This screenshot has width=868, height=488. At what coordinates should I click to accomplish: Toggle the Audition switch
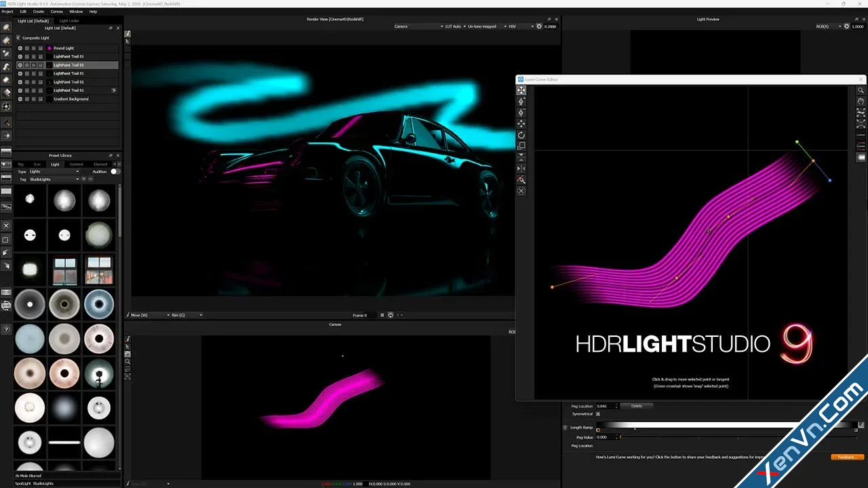115,171
